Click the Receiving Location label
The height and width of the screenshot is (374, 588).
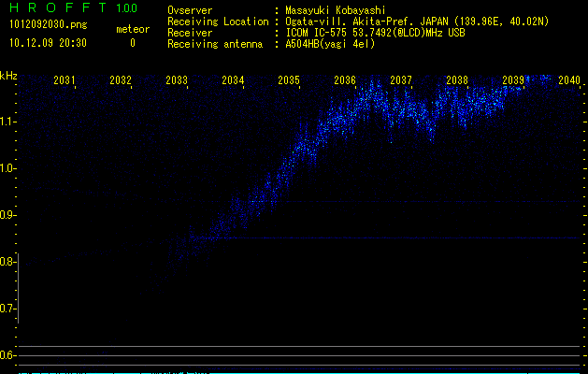tap(218, 22)
